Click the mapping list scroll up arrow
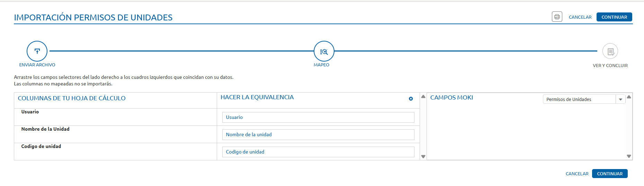Image resolution: width=644 pixels, height=186 pixels. (423, 97)
